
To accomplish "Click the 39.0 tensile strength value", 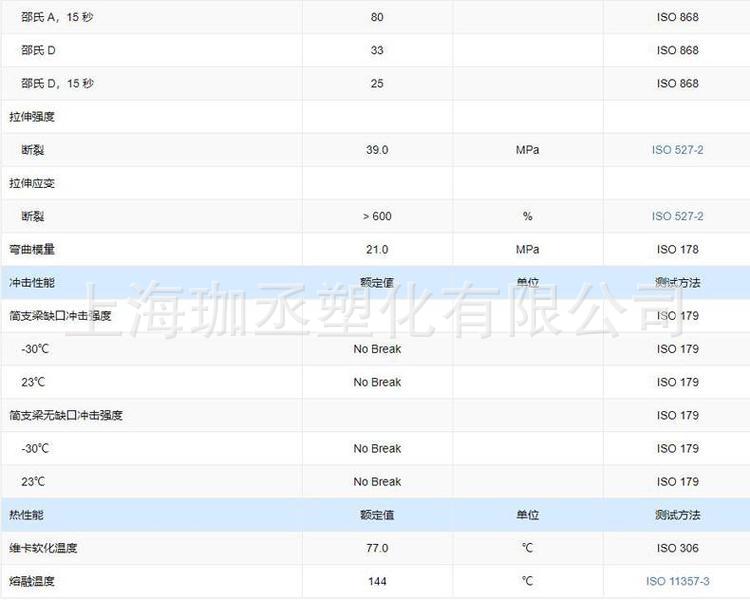I will (377, 150).
